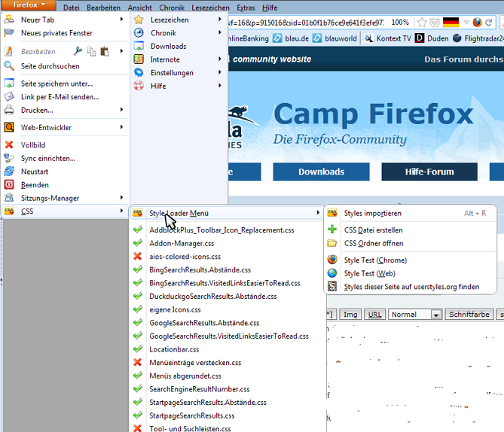
Task: Click the Img editor button
Action: pos(350,315)
